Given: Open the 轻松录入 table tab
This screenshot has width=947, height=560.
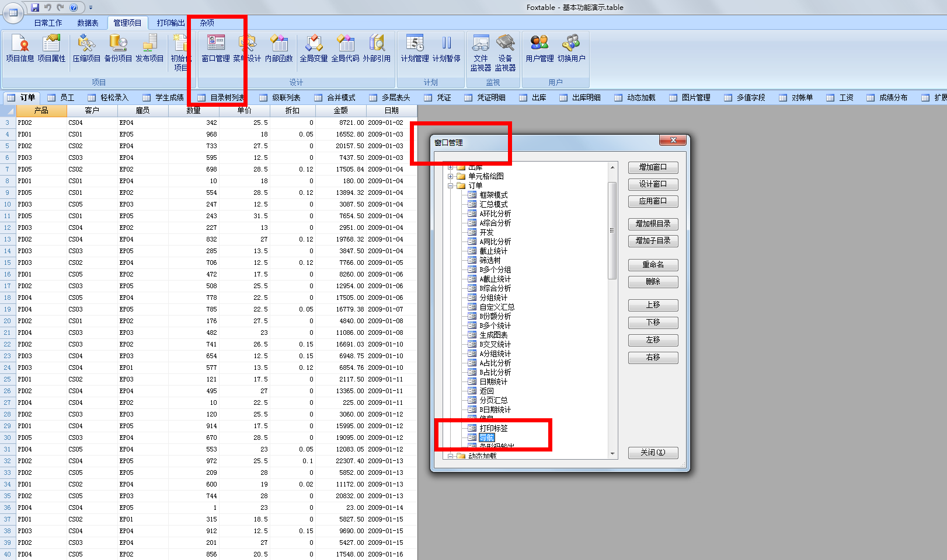Looking at the screenshot, I should [x=108, y=97].
